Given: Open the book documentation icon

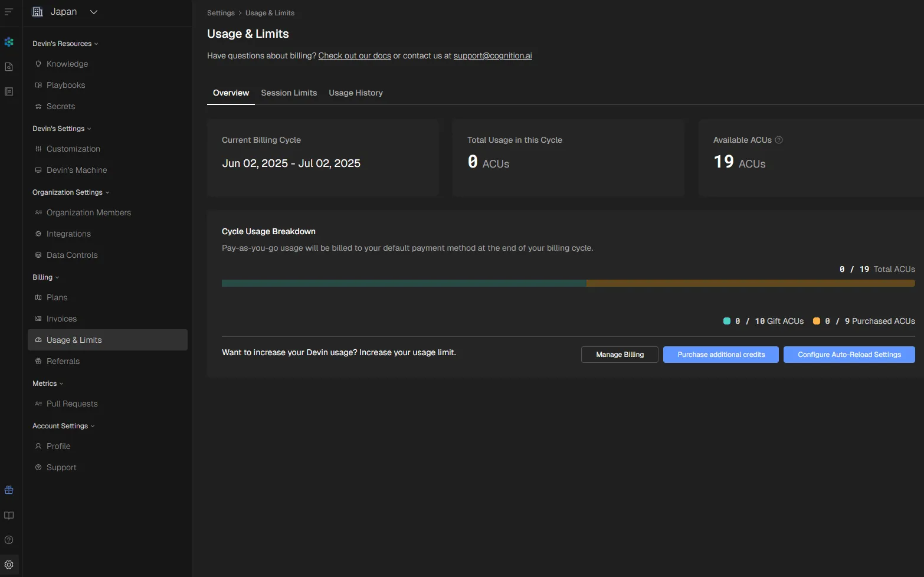Looking at the screenshot, I should click(9, 515).
